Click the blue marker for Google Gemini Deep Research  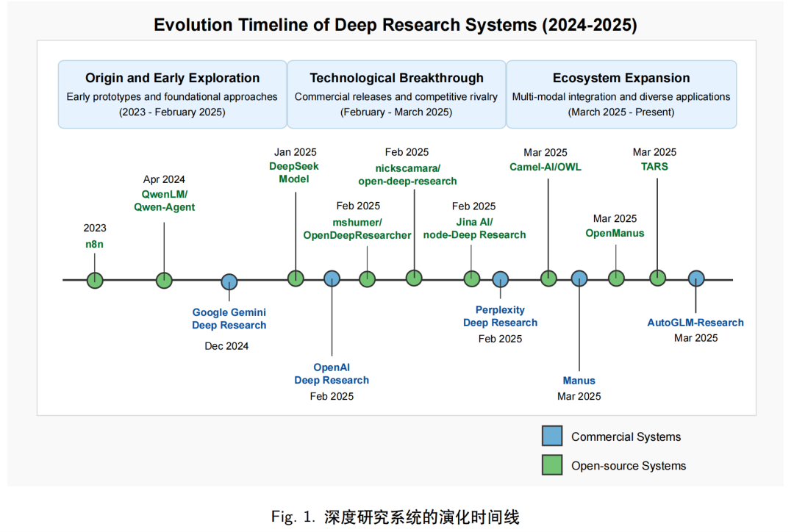[x=229, y=282]
